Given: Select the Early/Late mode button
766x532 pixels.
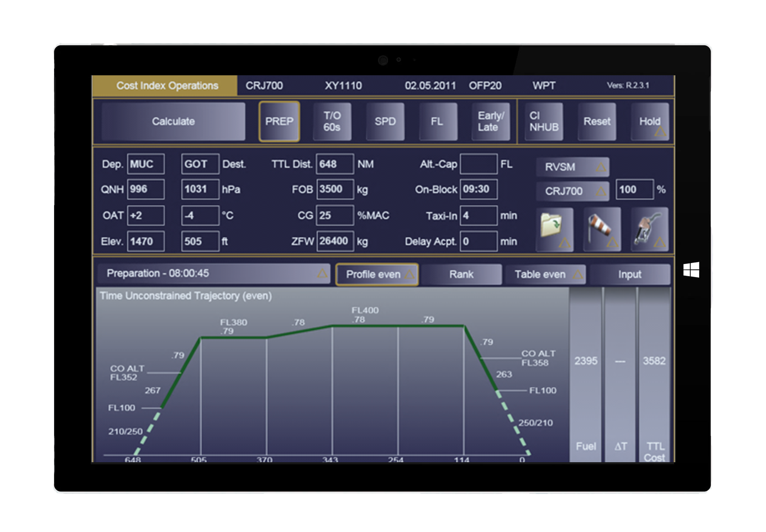Looking at the screenshot, I should (491, 122).
